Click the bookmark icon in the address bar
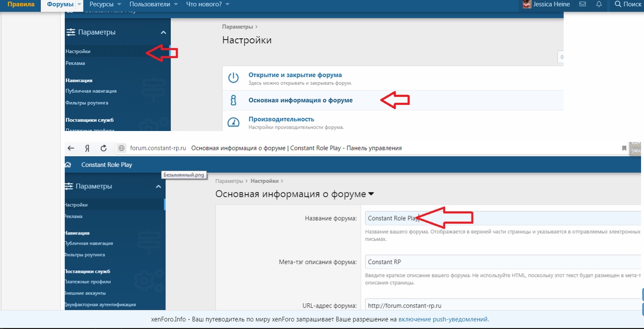 (x=624, y=148)
